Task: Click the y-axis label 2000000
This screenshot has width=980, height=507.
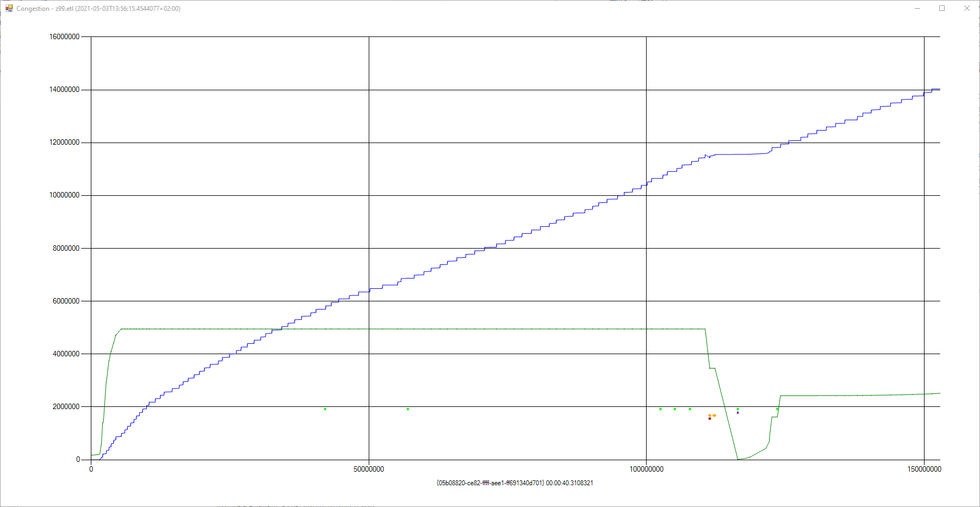Action: (x=66, y=406)
